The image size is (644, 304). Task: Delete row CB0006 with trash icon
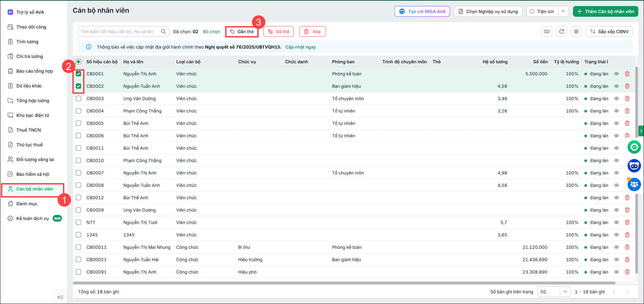point(627,136)
